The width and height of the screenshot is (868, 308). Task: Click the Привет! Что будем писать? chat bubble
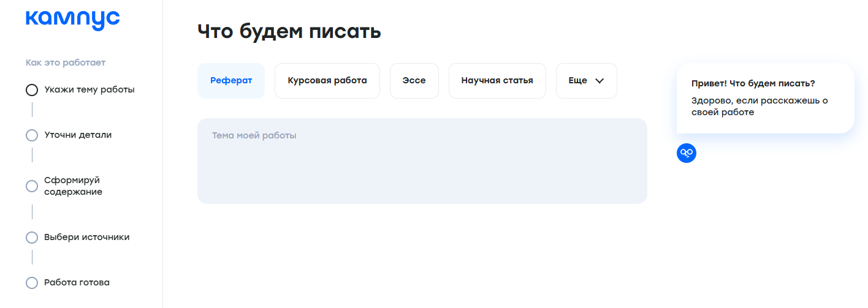(765, 98)
